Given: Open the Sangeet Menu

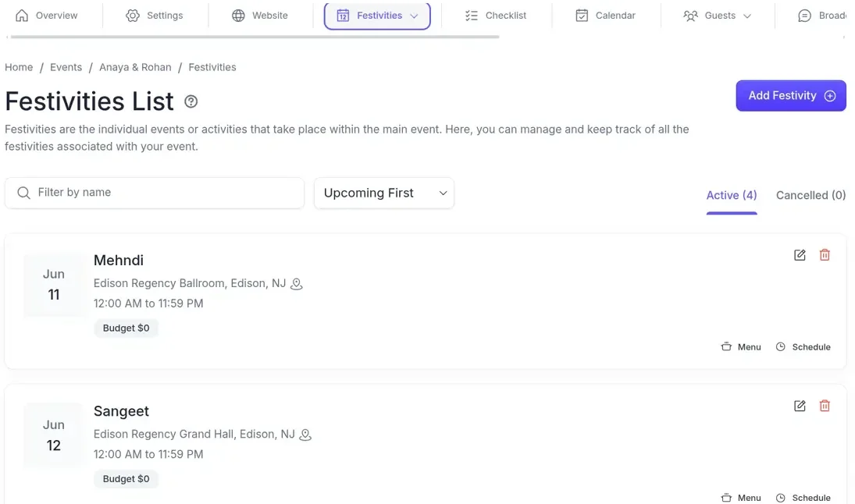Looking at the screenshot, I should tap(741, 498).
